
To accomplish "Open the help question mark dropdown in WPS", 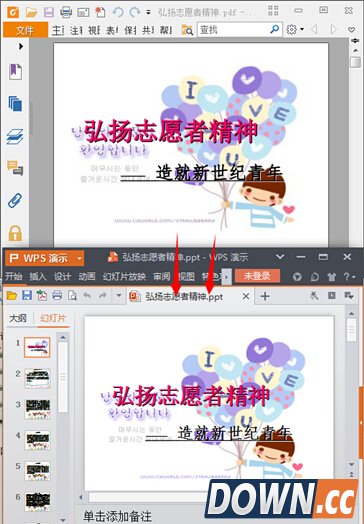I will 349,277.
